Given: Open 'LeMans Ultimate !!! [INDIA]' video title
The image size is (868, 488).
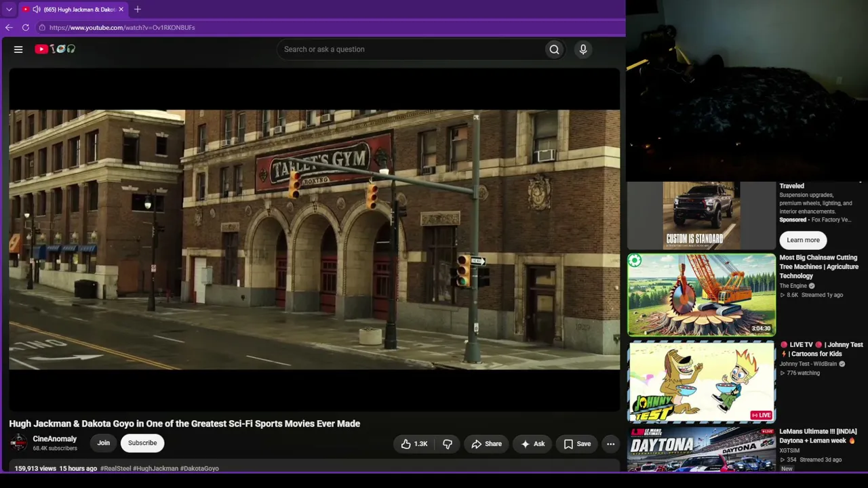Looking at the screenshot, I should 818,436.
